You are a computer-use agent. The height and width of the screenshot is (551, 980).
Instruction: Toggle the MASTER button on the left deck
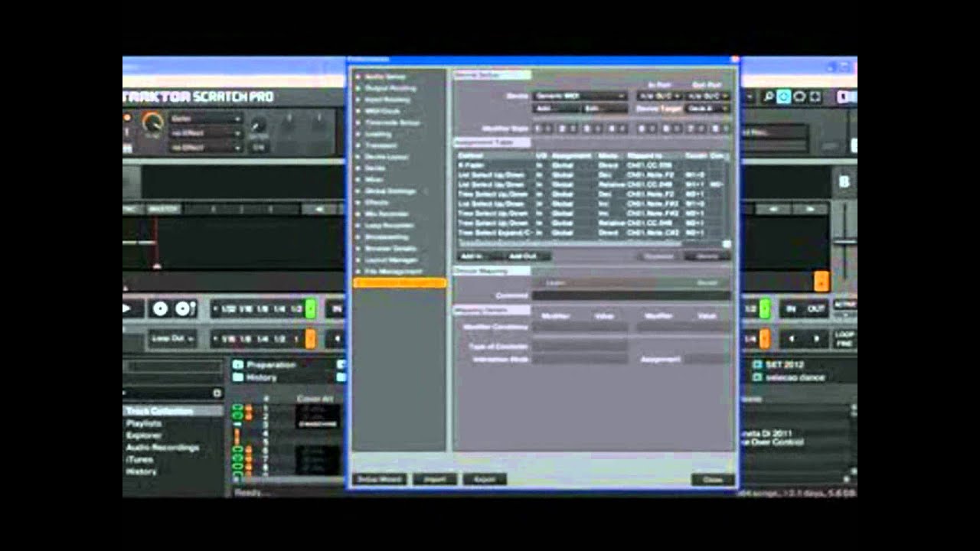[163, 209]
